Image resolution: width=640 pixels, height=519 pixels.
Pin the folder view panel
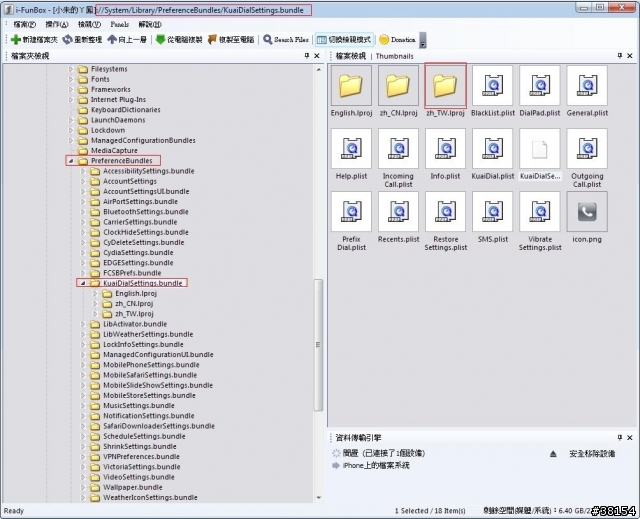point(307,55)
